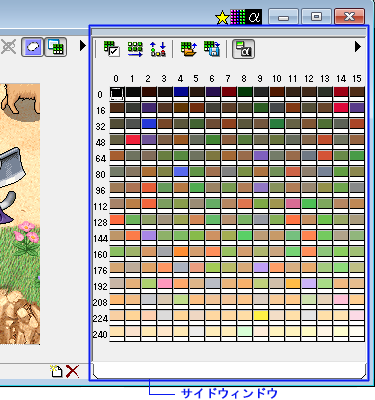Screen dimensions: 375x400
Task: Toggle the black alpha symbol title bar button
Action: (x=254, y=17)
